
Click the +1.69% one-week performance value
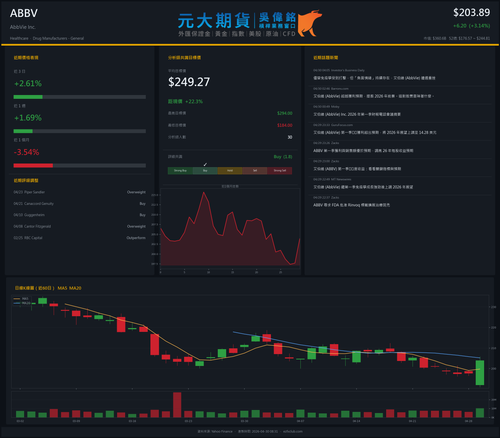click(28, 118)
